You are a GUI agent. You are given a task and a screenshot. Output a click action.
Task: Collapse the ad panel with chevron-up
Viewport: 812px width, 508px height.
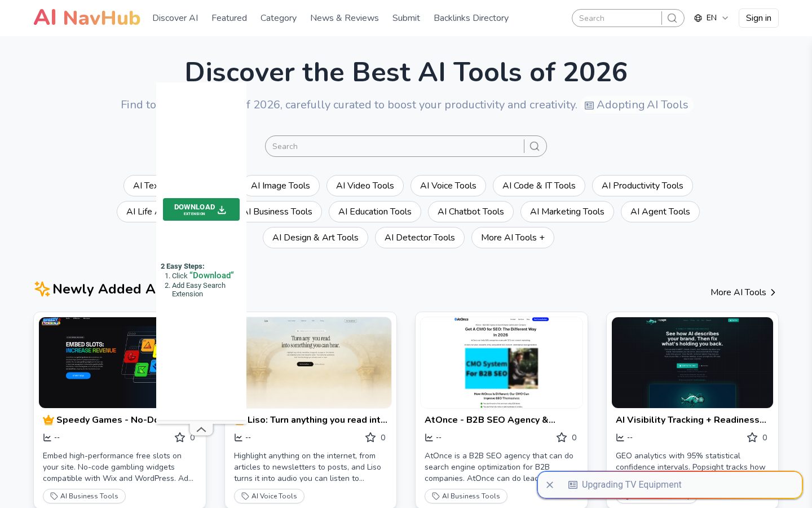pyautogui.click(x=201, y=430)
